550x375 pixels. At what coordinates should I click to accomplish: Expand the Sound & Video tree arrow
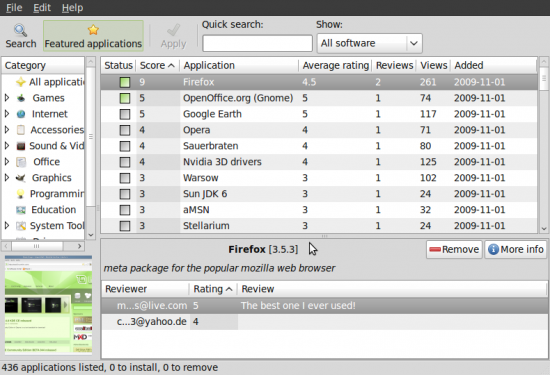(7, 146)
